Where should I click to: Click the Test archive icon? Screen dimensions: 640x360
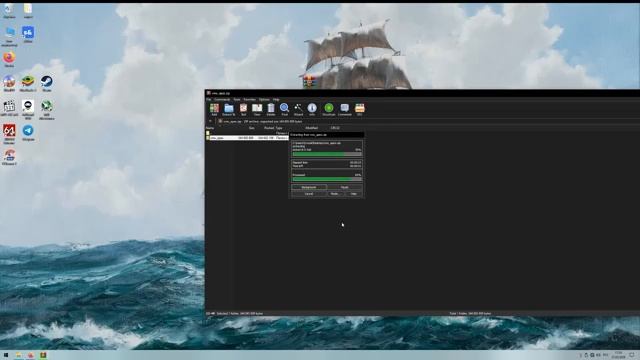(x=243, y=108)
